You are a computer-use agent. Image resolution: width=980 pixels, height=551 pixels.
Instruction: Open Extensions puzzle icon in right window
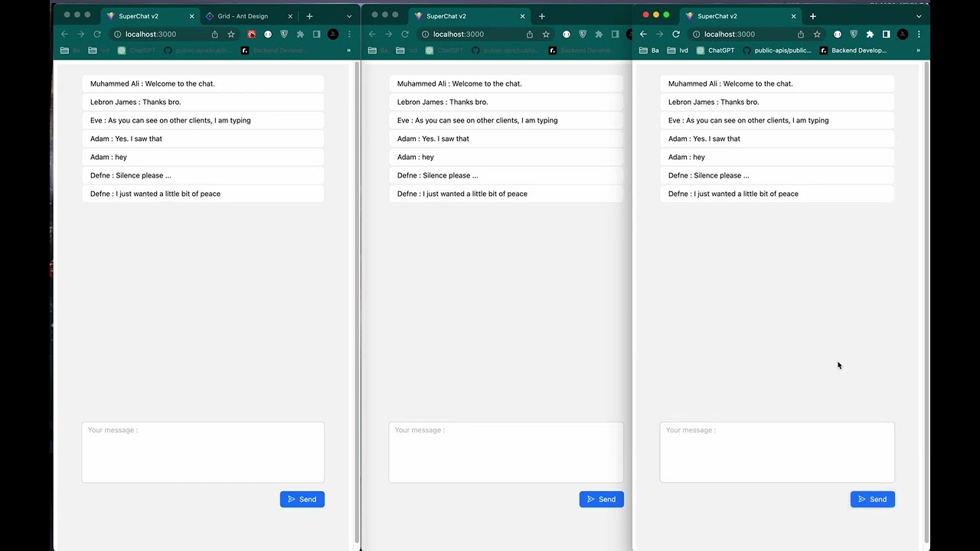(x=870, y=34)
